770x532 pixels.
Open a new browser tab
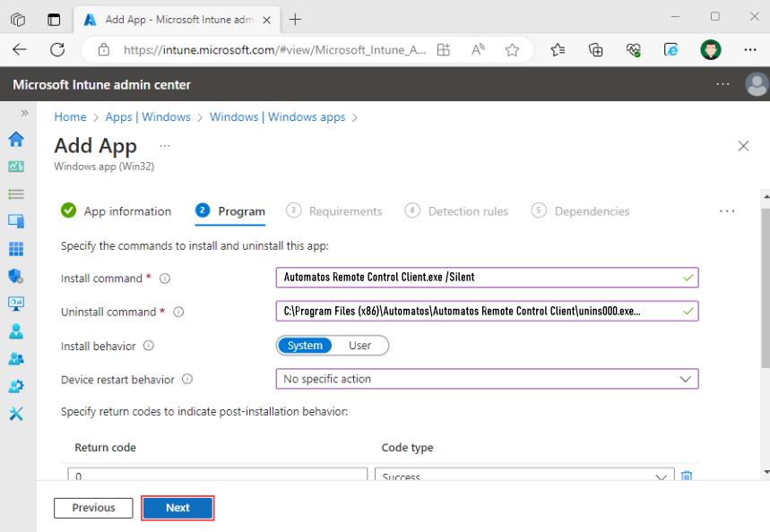[x=295, y=20]
